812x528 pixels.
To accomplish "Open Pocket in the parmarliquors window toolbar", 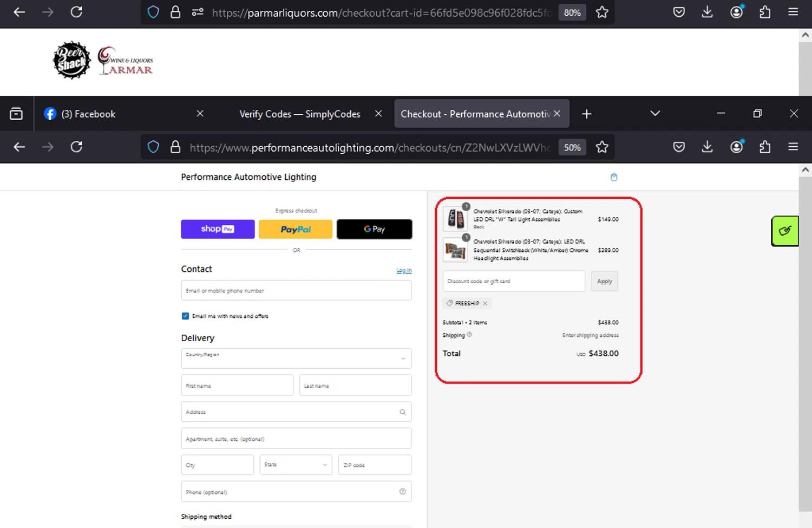I will click(x=679, y=12).
